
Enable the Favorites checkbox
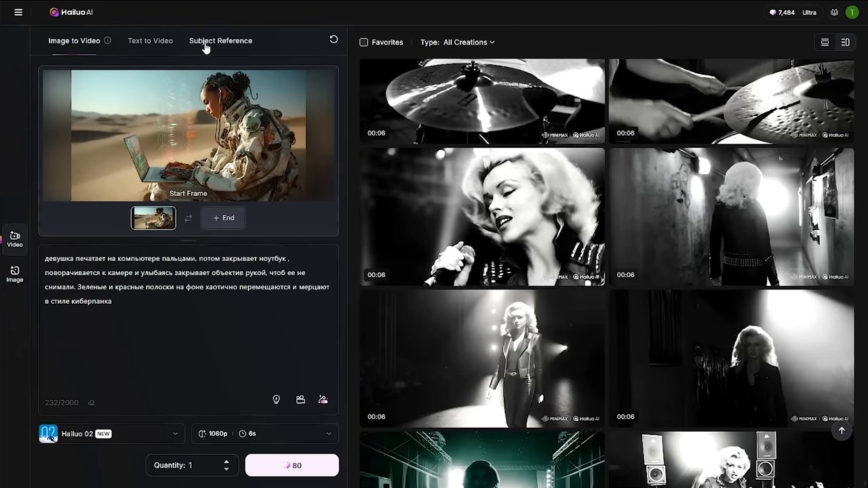(x=364, y=42)
